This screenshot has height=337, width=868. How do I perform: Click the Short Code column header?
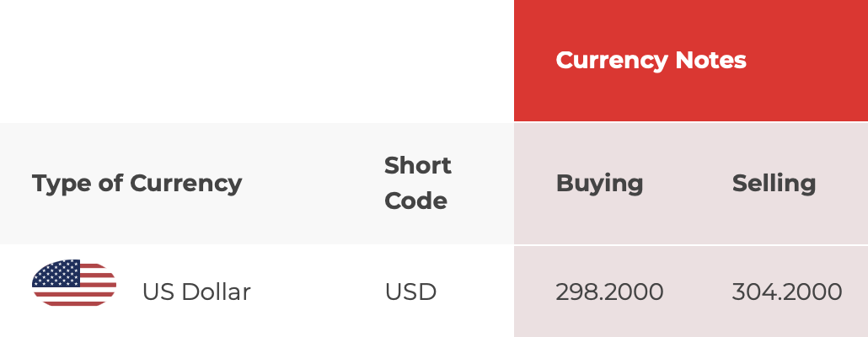coord(418,183)
